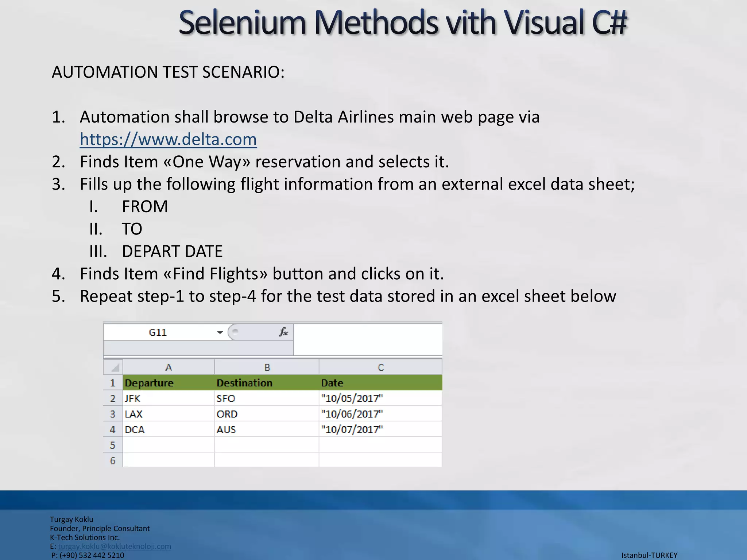Select the ORD cell
The height and width of the screenshot is (560, 747).
pos(267,414)
